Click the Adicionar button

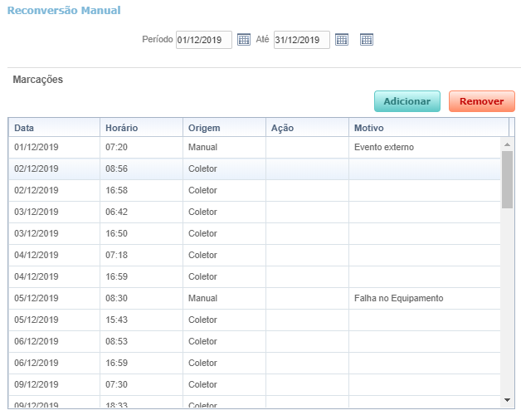407,101
